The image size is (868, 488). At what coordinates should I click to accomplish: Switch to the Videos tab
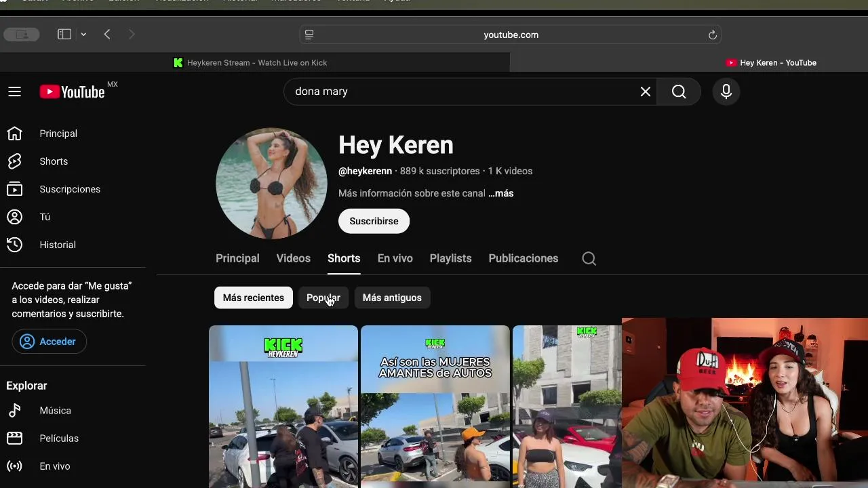(x=294, y=258)
